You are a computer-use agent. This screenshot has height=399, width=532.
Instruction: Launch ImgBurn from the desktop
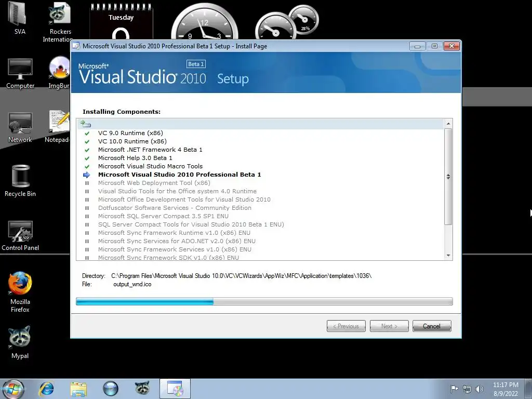(x=59, y=73)
